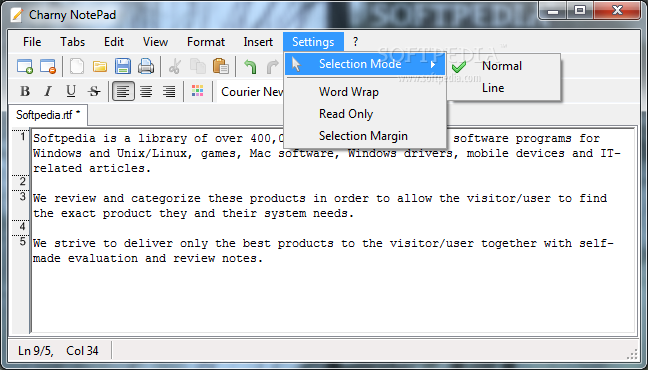Click the New Tab toolbar icon
Image resolution: width=648 pixels, height=370 pixels.
25,66
